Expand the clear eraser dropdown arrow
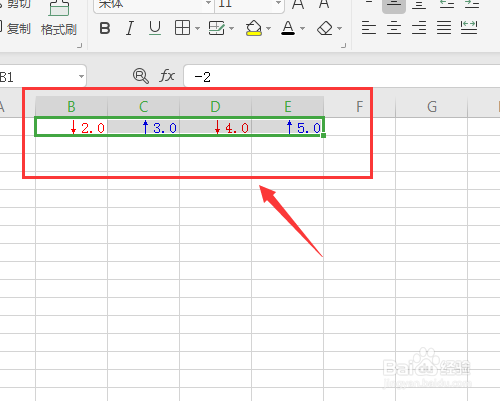This screenshot has width=500, height=401. [x=340, y=29]
